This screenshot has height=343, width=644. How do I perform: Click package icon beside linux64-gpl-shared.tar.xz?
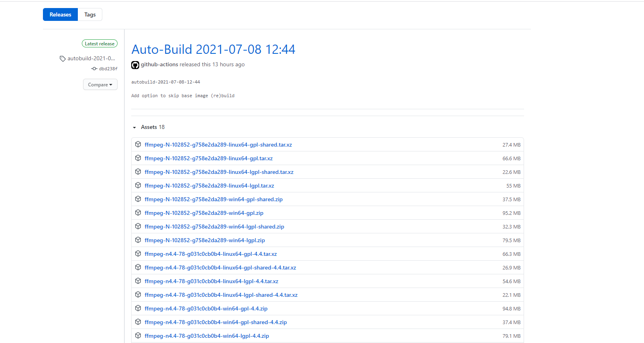tap(138, 144)
